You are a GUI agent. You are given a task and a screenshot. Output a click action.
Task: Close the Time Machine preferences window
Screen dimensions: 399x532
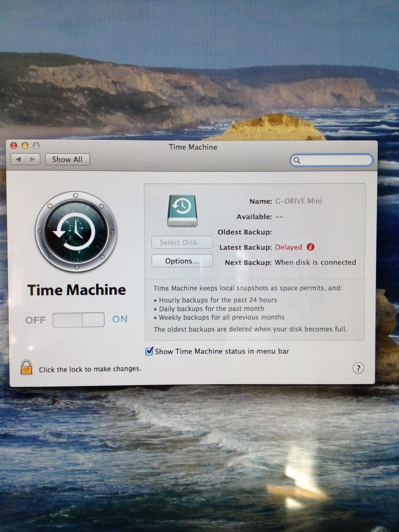pyautogui.click(x=14, y=146)
